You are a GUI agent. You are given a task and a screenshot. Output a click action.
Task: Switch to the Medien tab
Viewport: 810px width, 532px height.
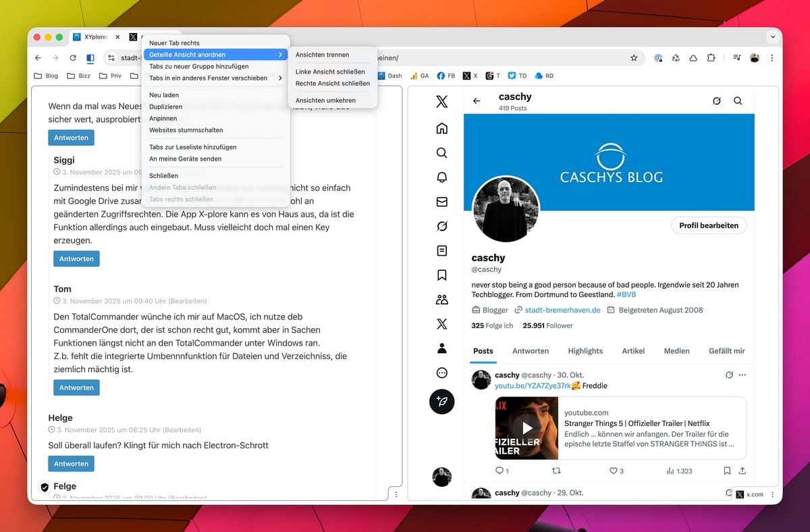[x=676, y=351]
